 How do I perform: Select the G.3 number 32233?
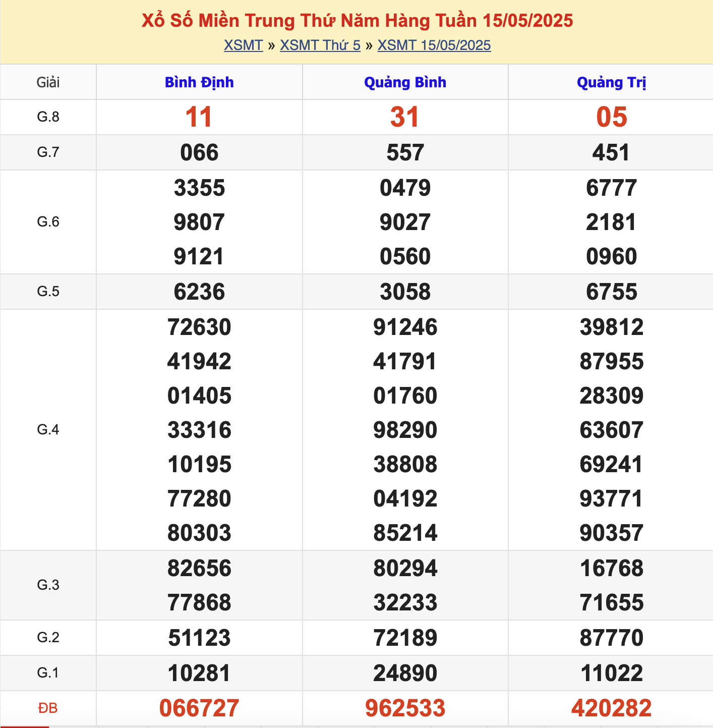405,603
